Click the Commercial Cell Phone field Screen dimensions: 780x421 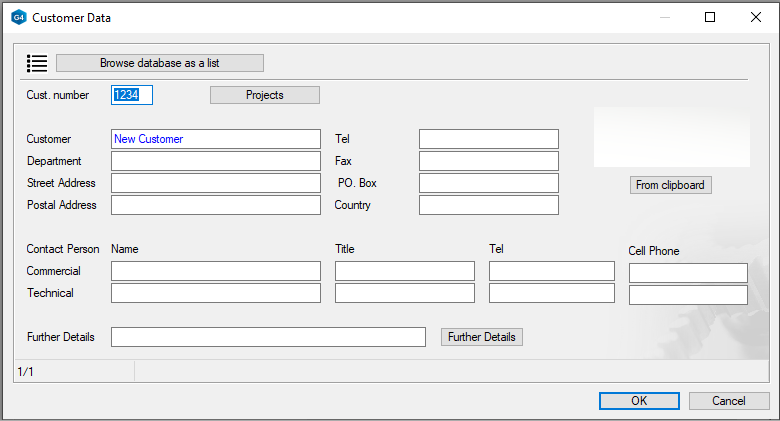click(688, 273)
